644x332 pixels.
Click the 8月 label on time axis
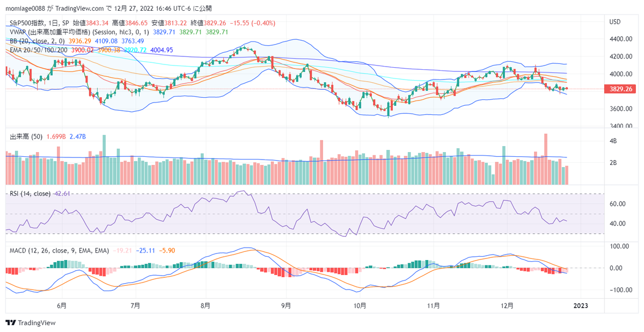tap(204, 306)
